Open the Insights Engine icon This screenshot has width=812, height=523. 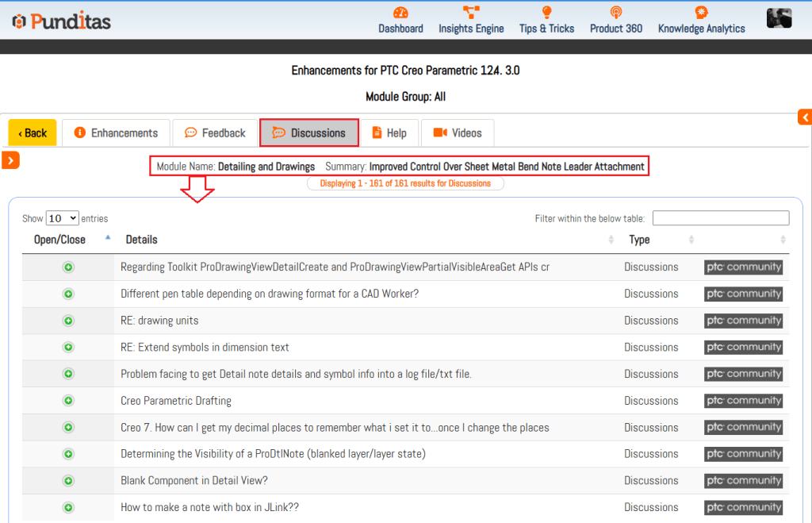(x=471, y=13)
